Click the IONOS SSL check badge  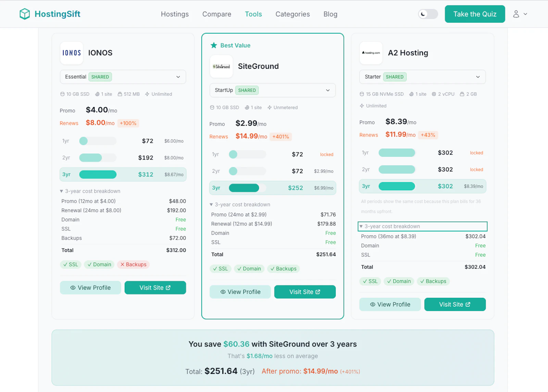click(71, 264)
